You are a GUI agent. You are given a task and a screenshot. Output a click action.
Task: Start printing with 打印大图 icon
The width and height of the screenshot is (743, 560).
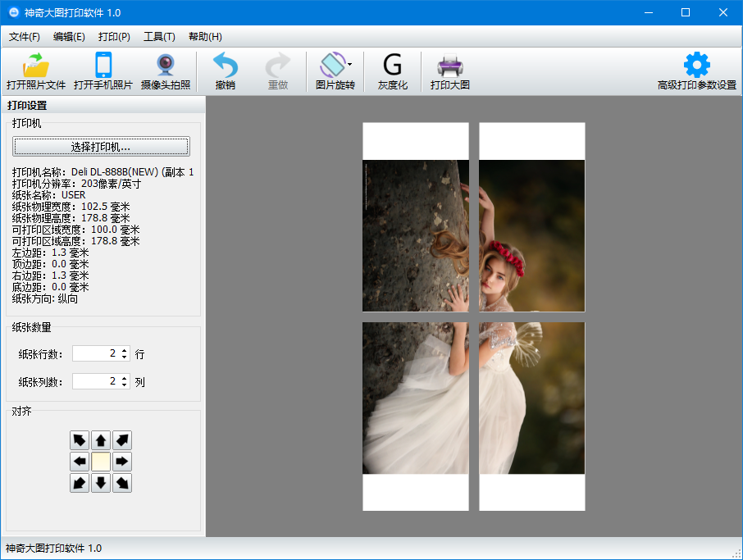tap(449, 66)
